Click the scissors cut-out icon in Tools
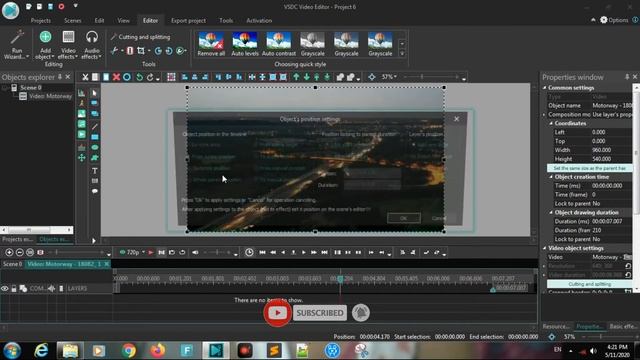640x360 pixels. click(x=114, y=51)
